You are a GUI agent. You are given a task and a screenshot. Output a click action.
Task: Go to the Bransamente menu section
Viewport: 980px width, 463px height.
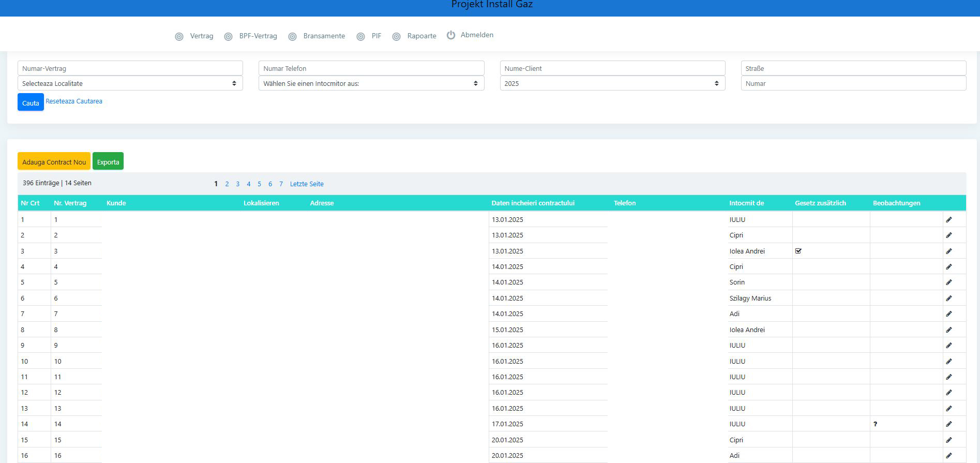[x=324, y=36]
